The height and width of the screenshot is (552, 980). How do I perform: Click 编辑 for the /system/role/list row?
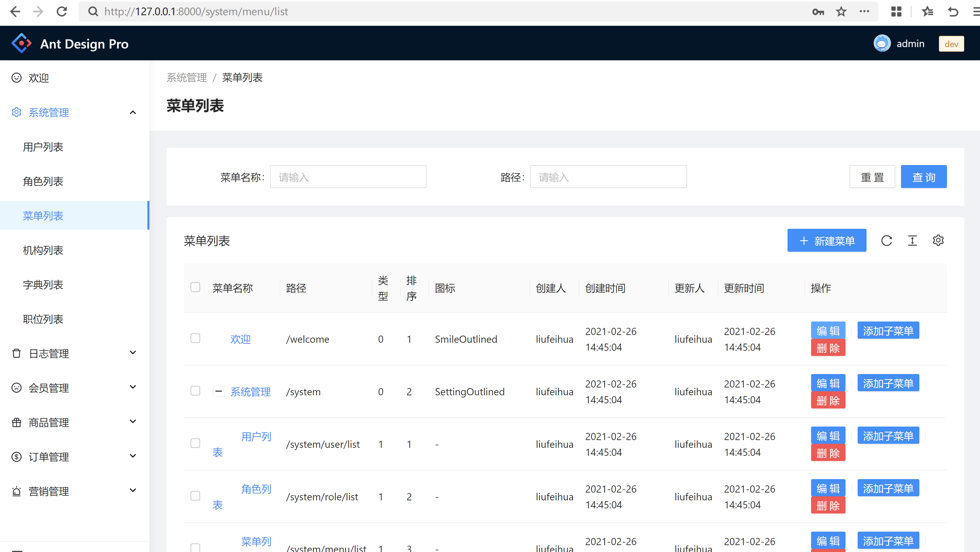[828, 488]
